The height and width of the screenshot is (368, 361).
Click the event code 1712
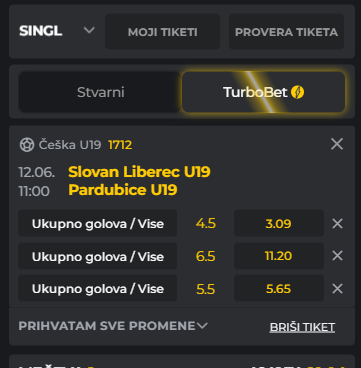120,145
